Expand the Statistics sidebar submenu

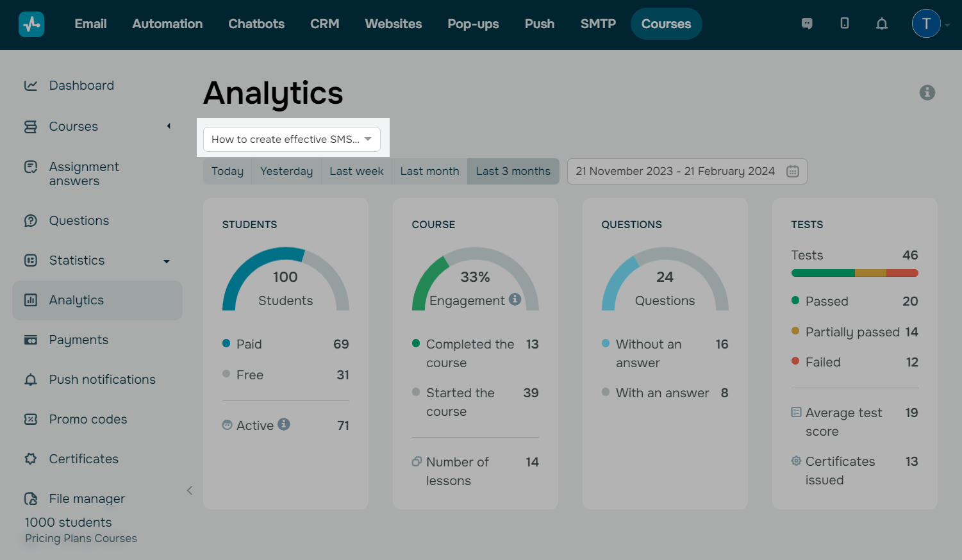(x=167, y=261)
